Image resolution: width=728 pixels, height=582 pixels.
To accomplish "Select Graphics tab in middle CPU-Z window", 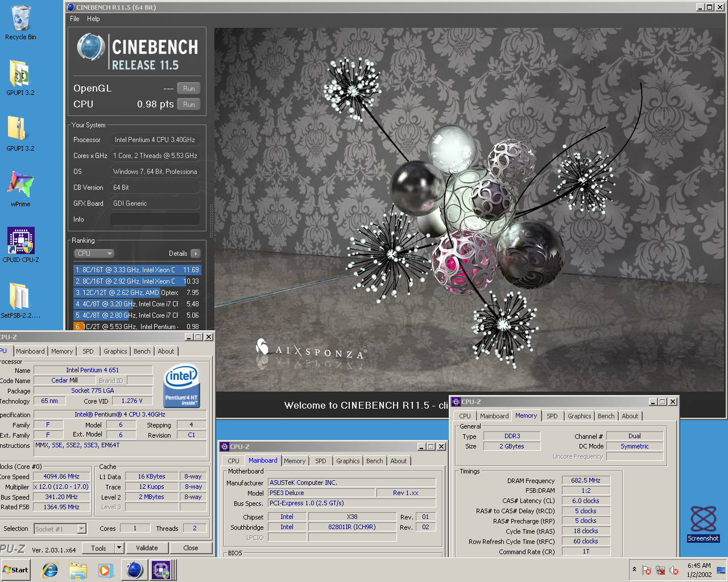I will (x=348, y=461).
